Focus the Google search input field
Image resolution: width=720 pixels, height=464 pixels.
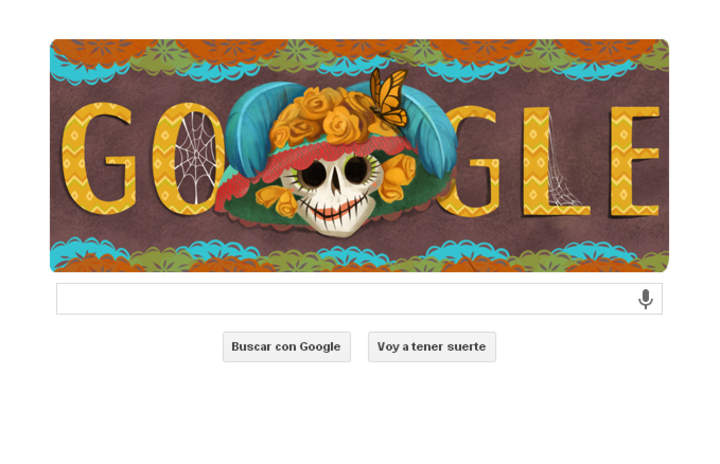click(359, 299)
